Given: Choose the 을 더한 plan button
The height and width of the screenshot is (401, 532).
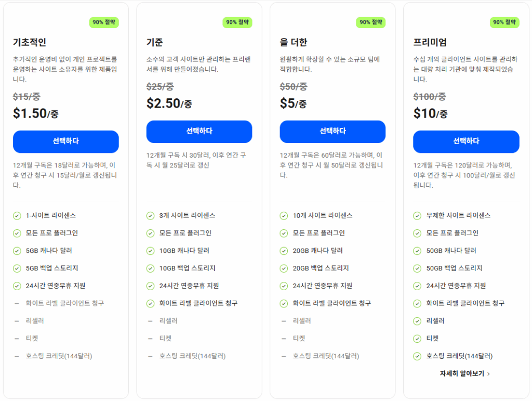Looking at the screenshot, I should coord(332,131).
